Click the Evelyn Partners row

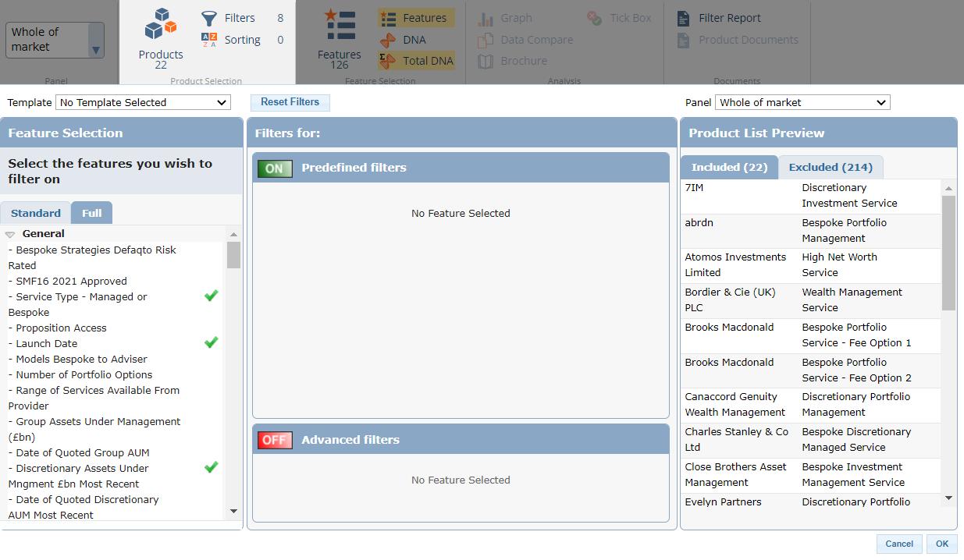(x=810, y=502)
